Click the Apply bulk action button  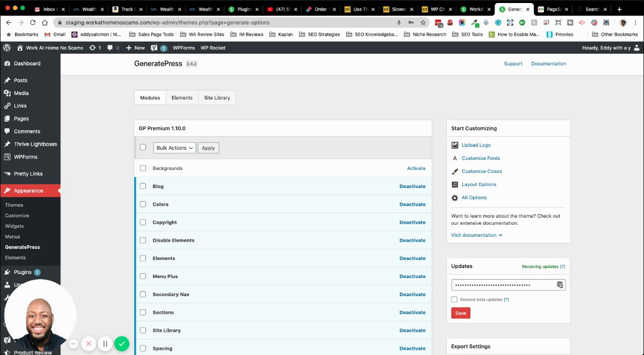click(x=208, y=148)
